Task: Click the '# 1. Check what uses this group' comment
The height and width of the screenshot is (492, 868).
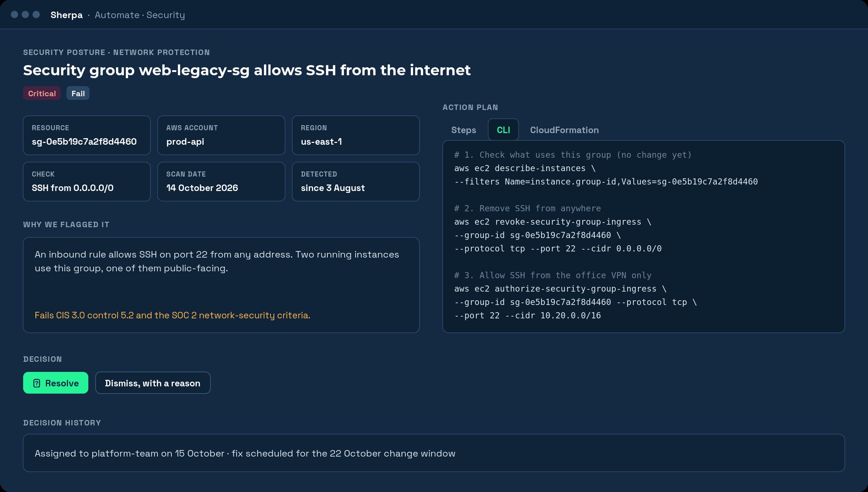Action: [573, 155]
